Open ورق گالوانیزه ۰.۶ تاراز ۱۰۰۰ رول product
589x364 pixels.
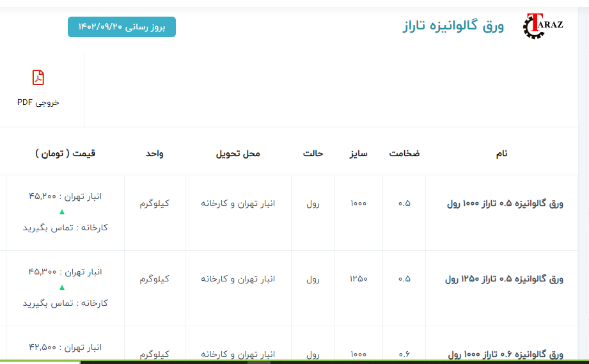click(505, 354)
